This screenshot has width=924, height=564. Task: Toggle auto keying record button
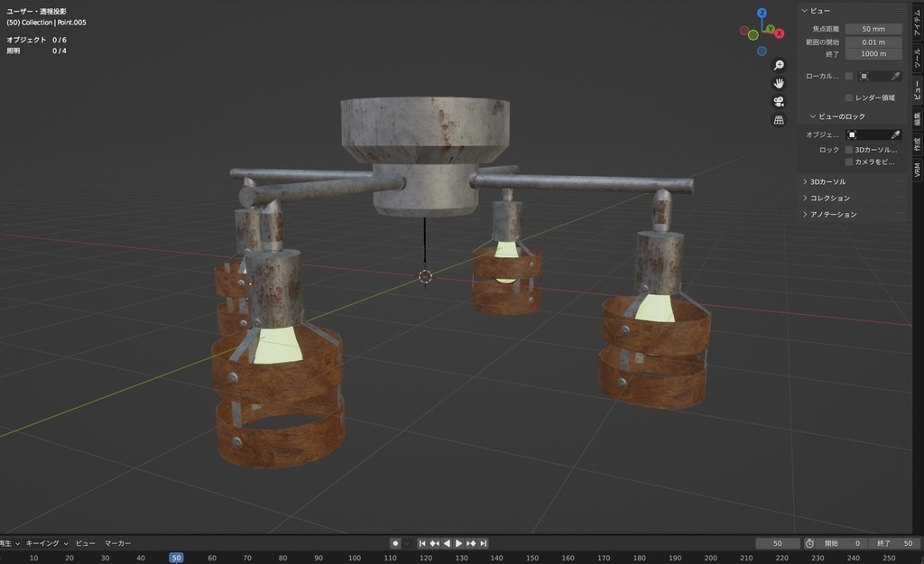click(395, 543)
